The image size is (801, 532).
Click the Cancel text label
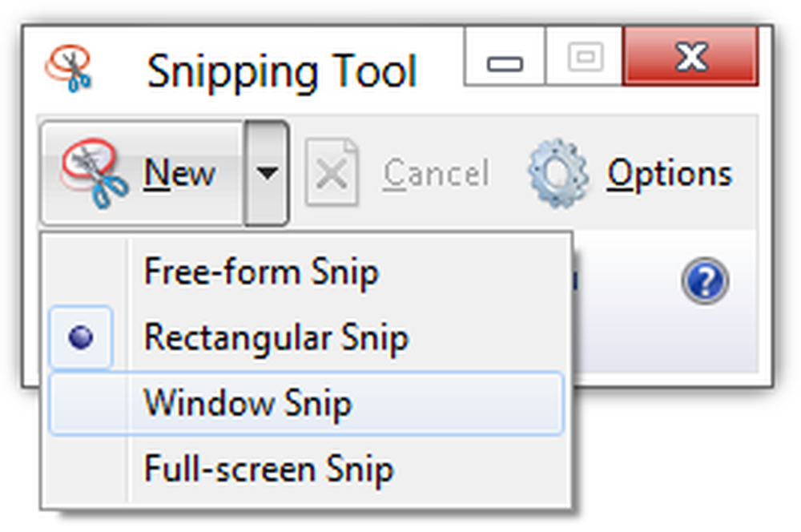coord(436,173)
